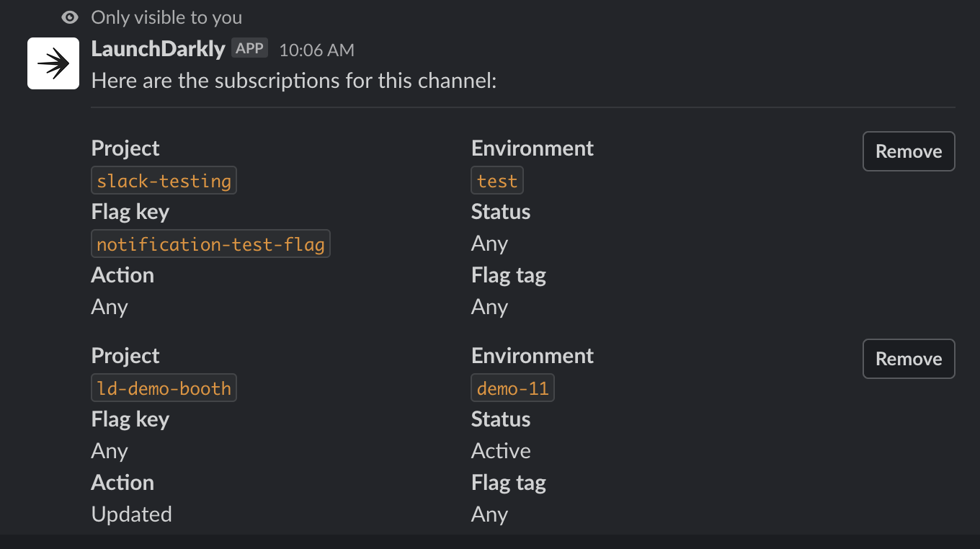
Task: Click the LaunchDarkly app avatar icon
Action: point(53,63)
